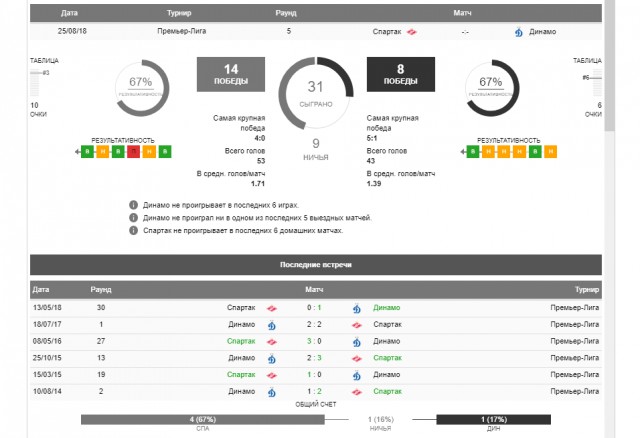Viewport: 640px width, 438px height.
Task: Click the arrow at start of Spartak's form strip
Action: (77, 152)
